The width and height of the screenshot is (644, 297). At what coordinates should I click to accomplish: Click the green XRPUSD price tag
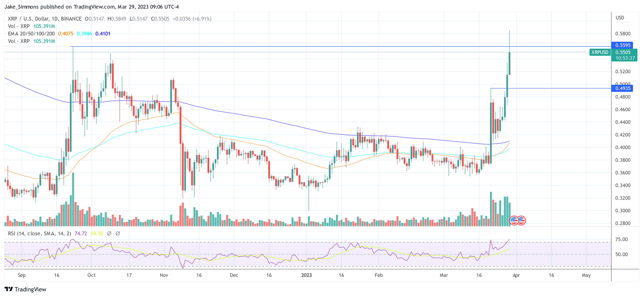tap(600, 52)
